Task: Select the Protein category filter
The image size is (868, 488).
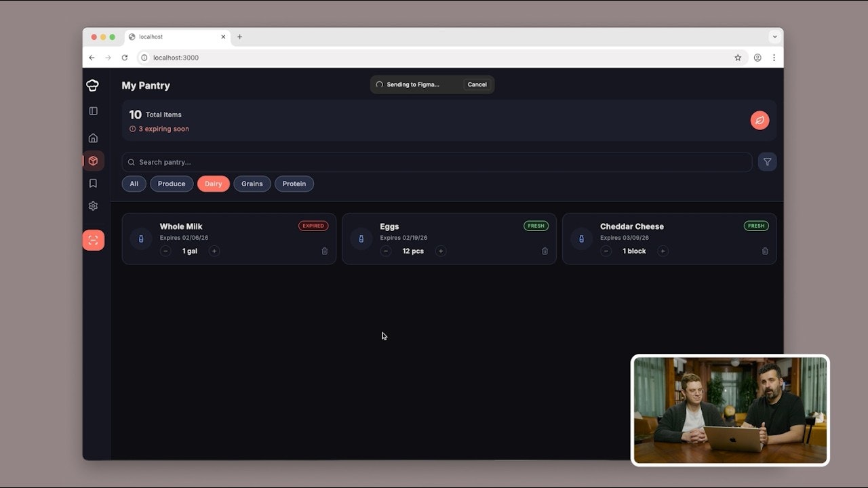Action: pos(294,184)
